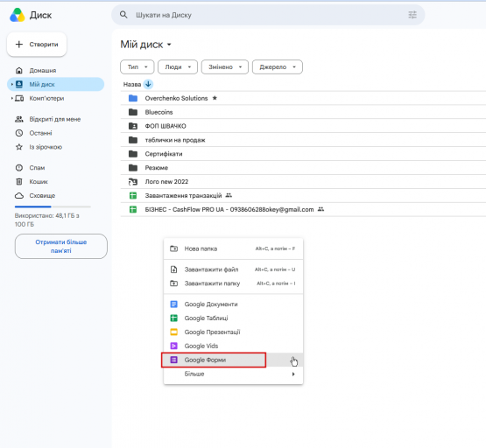Create a new Google Таблиці file
This screenshot has height=448, width=486.
tap(234, 318)
